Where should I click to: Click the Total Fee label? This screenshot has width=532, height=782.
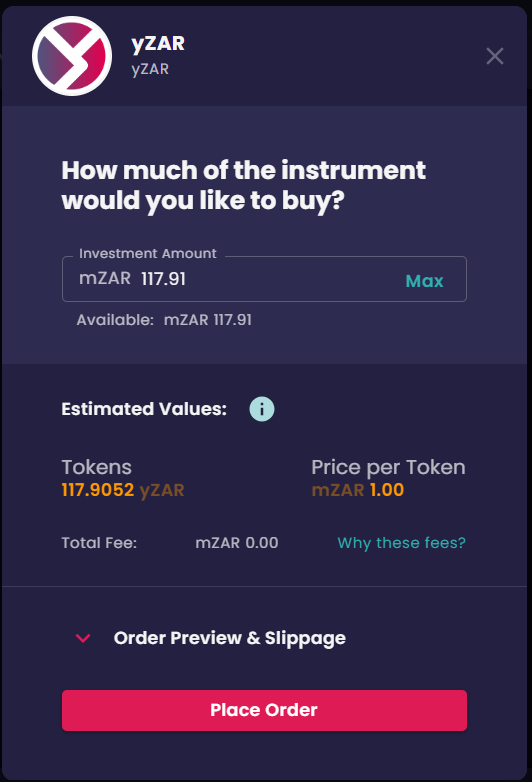pyautogui.click(x=99, y=543)
